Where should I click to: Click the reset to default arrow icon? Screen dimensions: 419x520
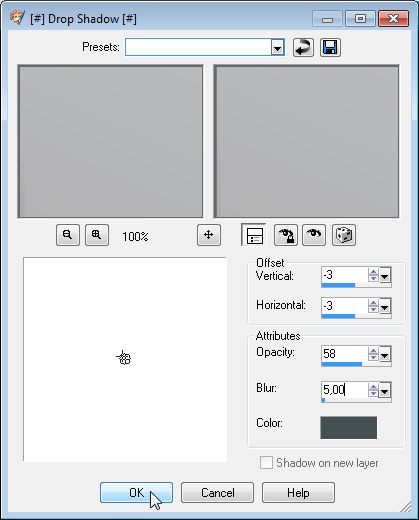point(303,47)
